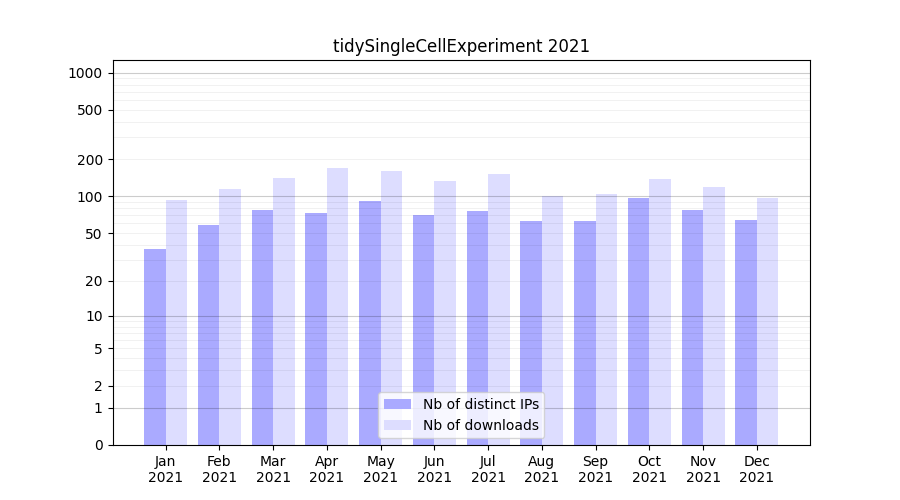Click the 1000 y-axis tick label
The width and height of the screenshot is (900, 500).
pos(85,73)
